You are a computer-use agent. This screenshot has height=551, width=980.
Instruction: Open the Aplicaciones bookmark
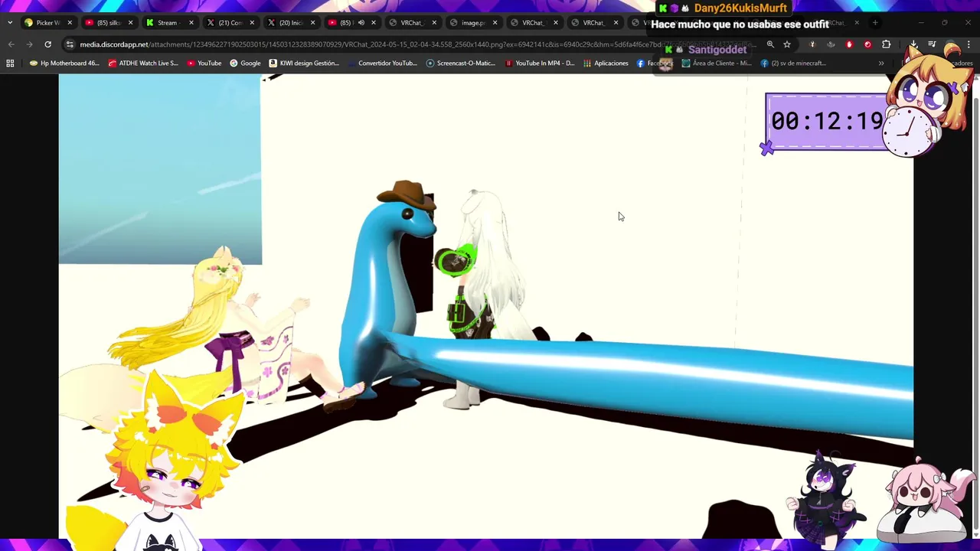pos(606,64)
